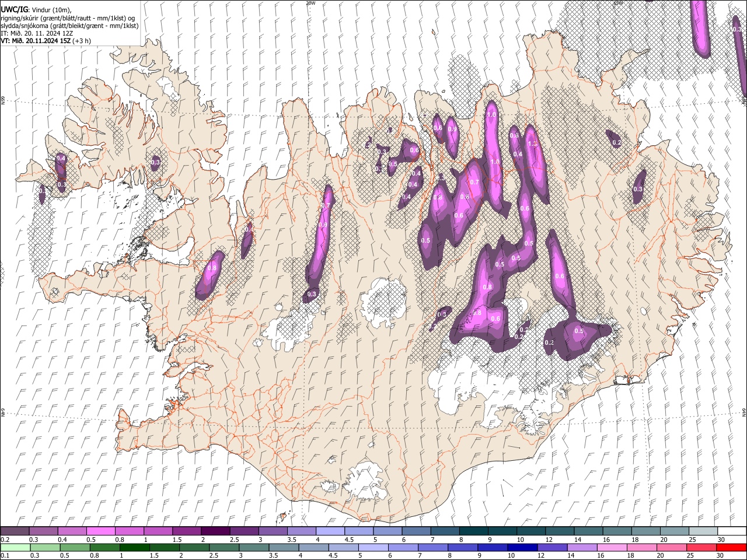Select the '25' label in upper legend row
The image size is (747, 560).
coord(692,540)
